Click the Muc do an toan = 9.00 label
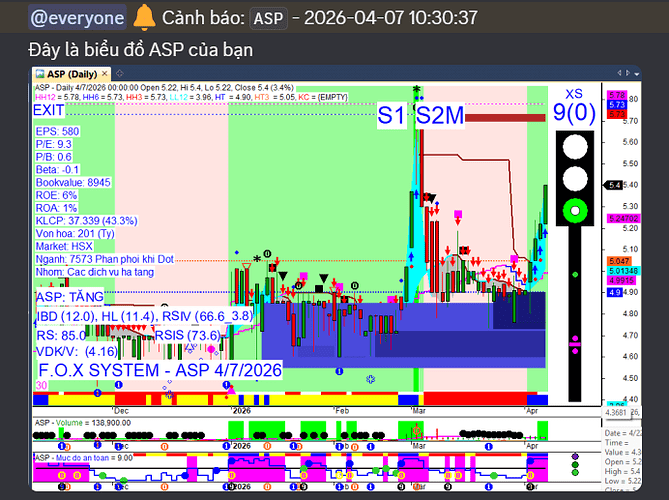 [x=83, y=458]
